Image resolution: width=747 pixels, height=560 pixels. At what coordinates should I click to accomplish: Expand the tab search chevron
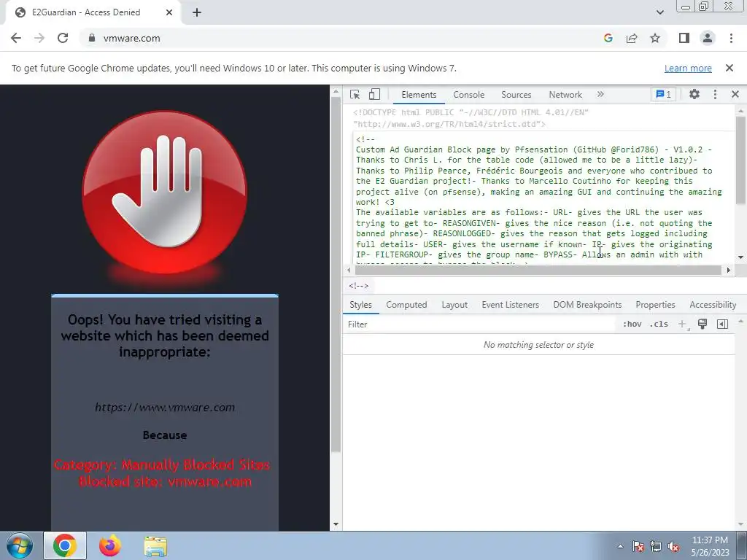(659, 12)
